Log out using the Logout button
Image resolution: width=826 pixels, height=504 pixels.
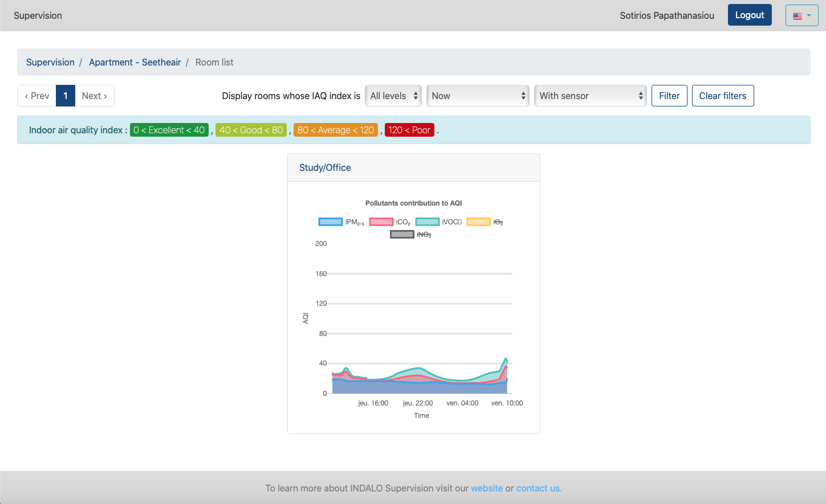point(749,15)
